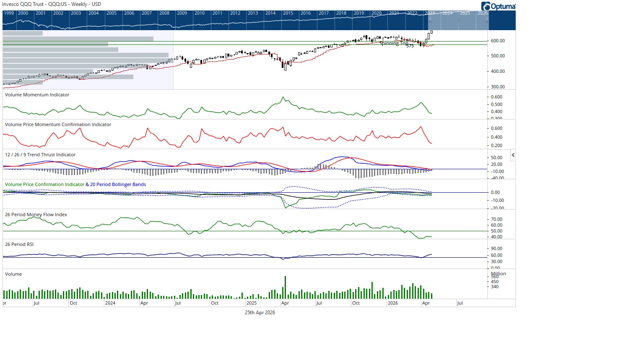
Task: Select the 12 / 26 / 9 Trend Thrust Indicator title
Action: point(40,155)
